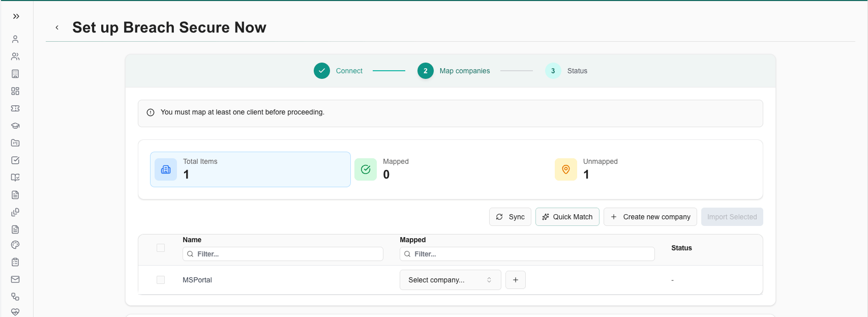Viewport: 868px width, 317px height.
Task: Open the document icon below the book icon
Action: pyautogui.click(x=15, y=195)
